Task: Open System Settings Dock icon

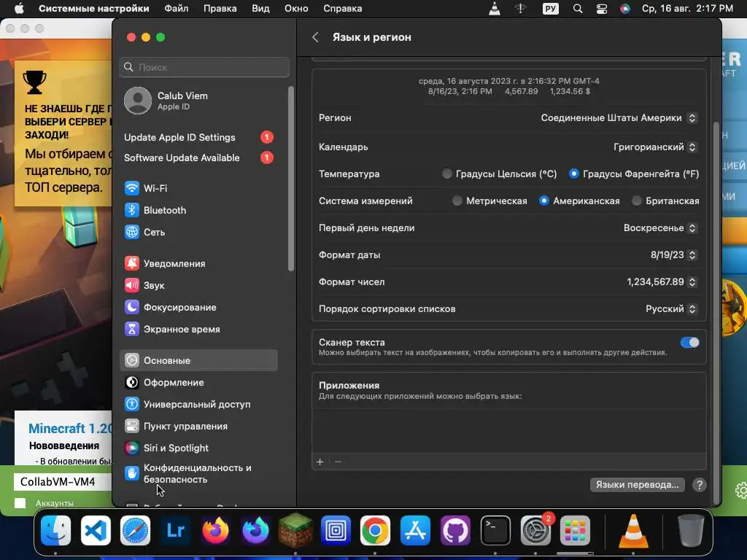Action: tap(535, 530)
